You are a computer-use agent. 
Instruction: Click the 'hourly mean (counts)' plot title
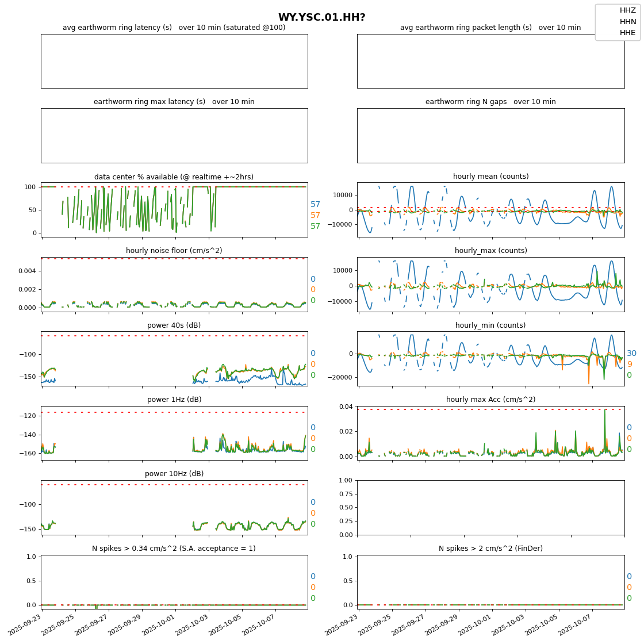(490, 177)
